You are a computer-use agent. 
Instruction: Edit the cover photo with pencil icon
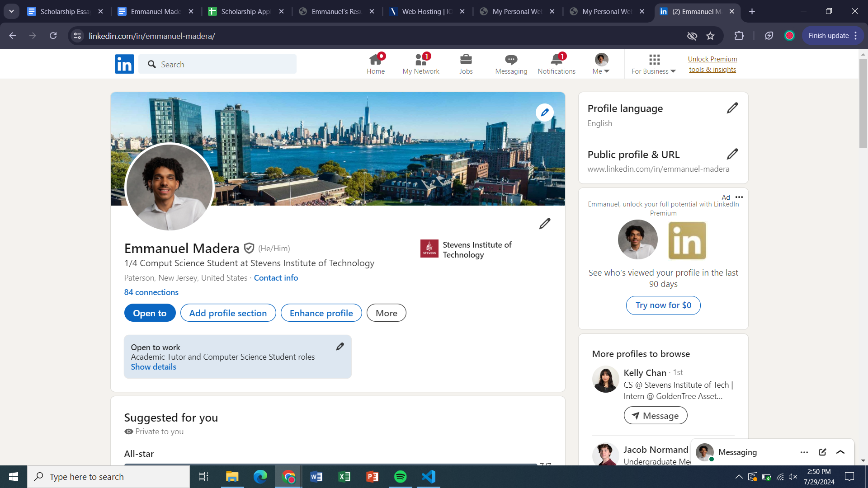pyautogui.click(x=545, y=112)
